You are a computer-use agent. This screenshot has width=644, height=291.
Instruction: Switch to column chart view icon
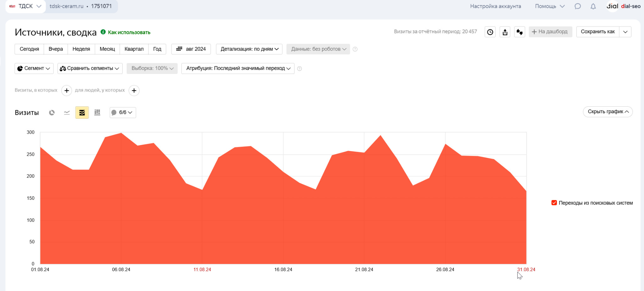(97, 113)
